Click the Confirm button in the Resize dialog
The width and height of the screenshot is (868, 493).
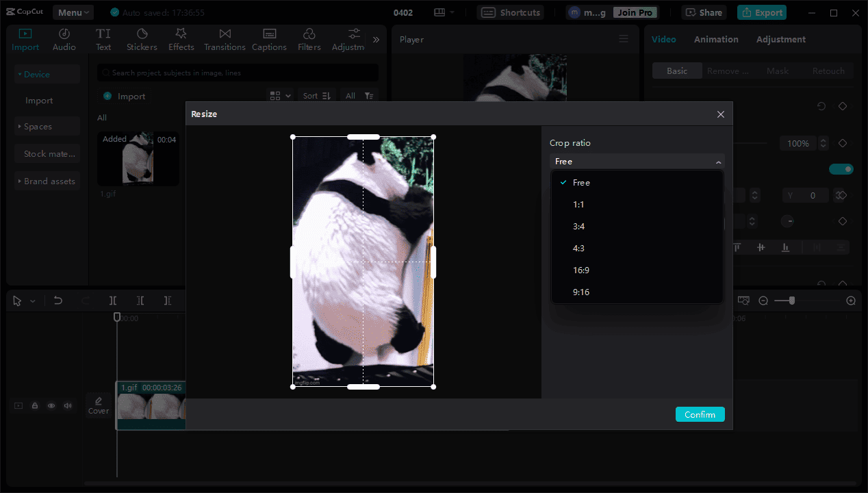pos(700,414)
